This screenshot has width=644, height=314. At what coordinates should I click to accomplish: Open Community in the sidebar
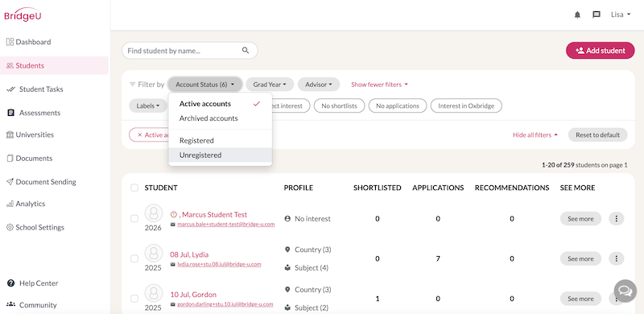pos(31,305)
